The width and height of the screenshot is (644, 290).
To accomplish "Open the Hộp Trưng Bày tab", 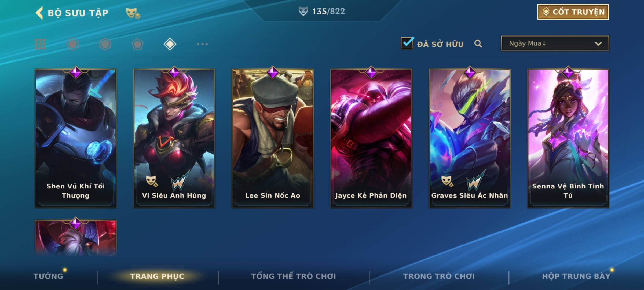I will (576, 276).
